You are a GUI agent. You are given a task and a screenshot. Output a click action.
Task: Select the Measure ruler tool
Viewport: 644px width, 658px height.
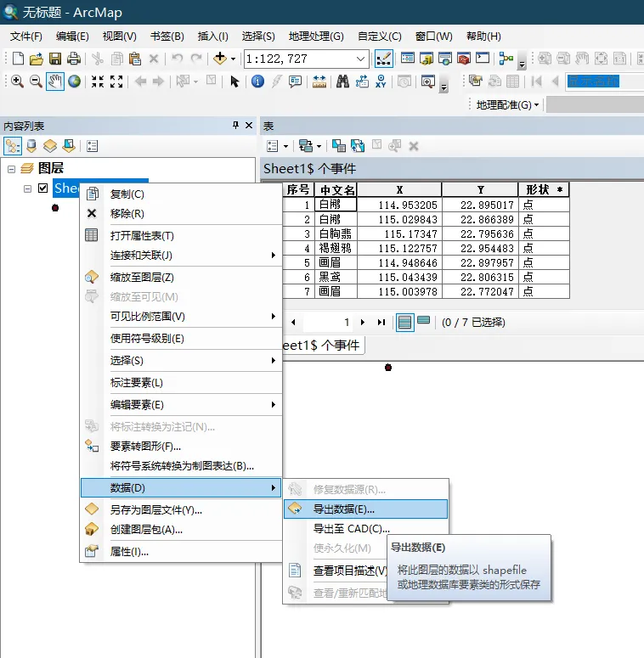(319, 81)
